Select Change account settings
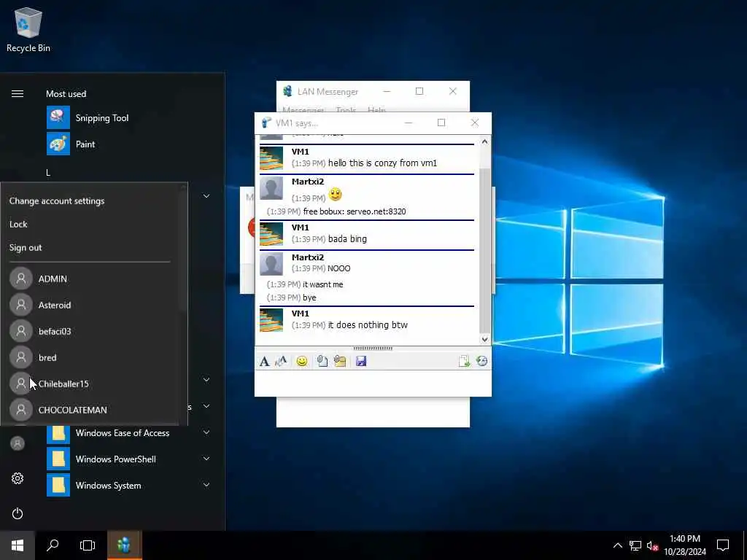This screenshot has width=747, height=560. [57, 201]
